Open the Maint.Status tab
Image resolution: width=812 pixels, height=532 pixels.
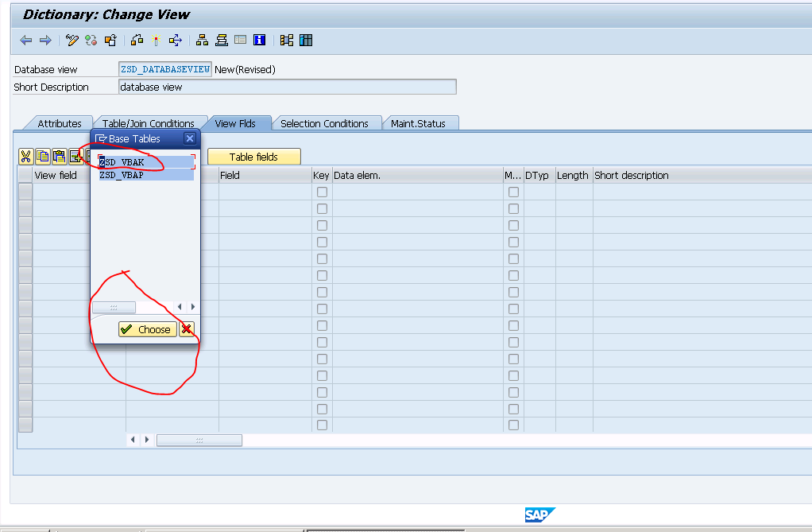click(x=420, y=123)
